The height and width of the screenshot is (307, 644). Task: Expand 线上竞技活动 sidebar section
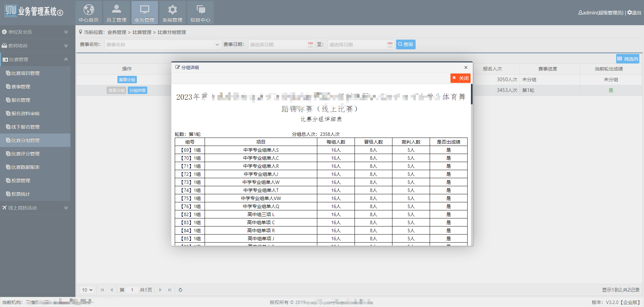(x=35, y=208)
